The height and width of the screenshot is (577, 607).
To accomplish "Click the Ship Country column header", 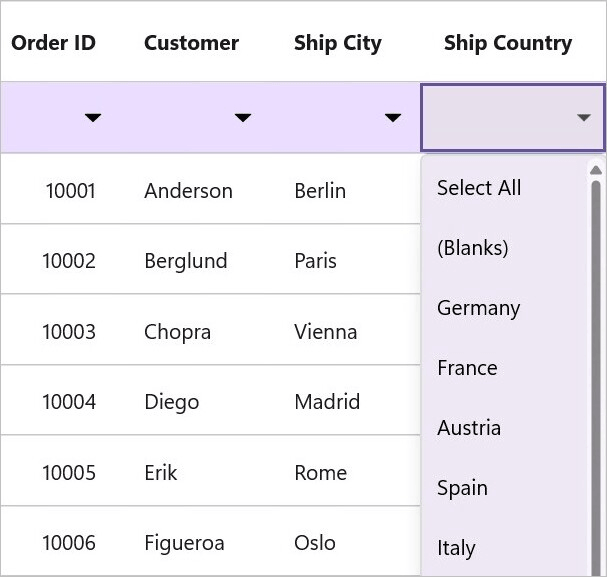I will [x=508, y=43].
